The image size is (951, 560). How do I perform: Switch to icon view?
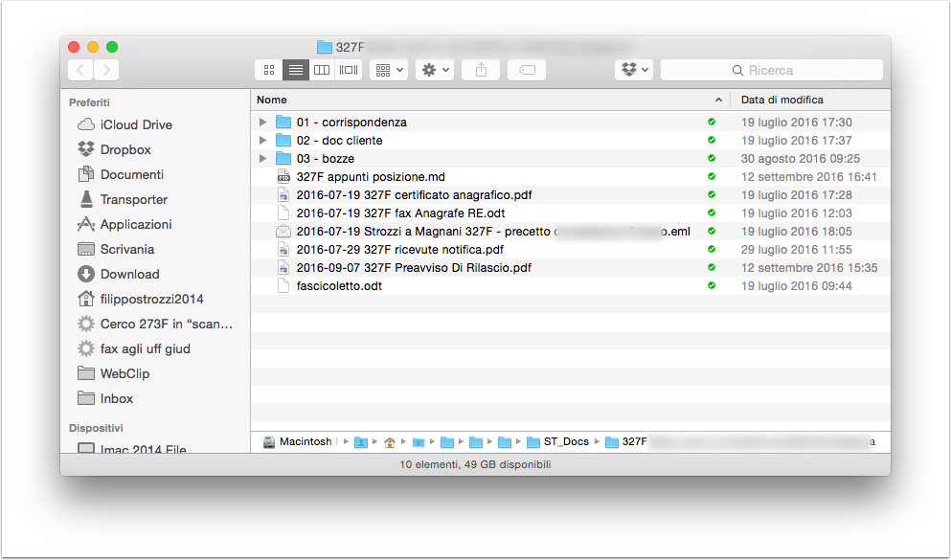(x=269, y=70)
